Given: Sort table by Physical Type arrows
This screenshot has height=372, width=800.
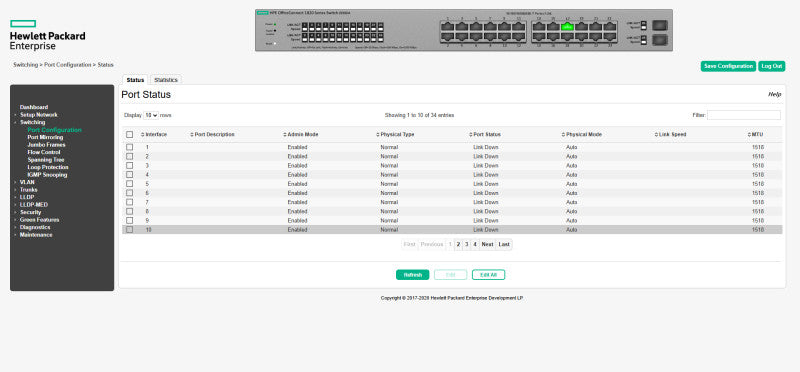Looking at the screenshot, I should pyautogui.click(x=378, y=135).
